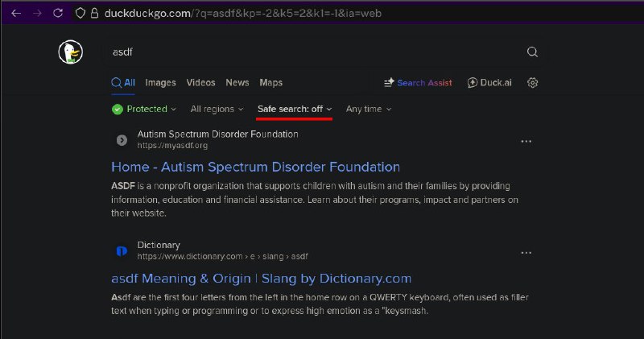Open search settings gear icon

[532, 83]
